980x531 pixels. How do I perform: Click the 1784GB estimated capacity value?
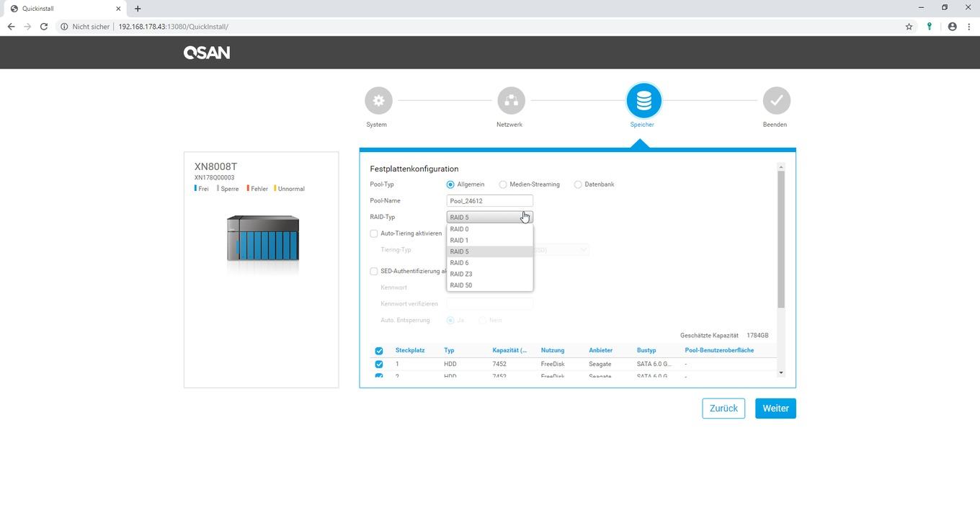[757, 336]
